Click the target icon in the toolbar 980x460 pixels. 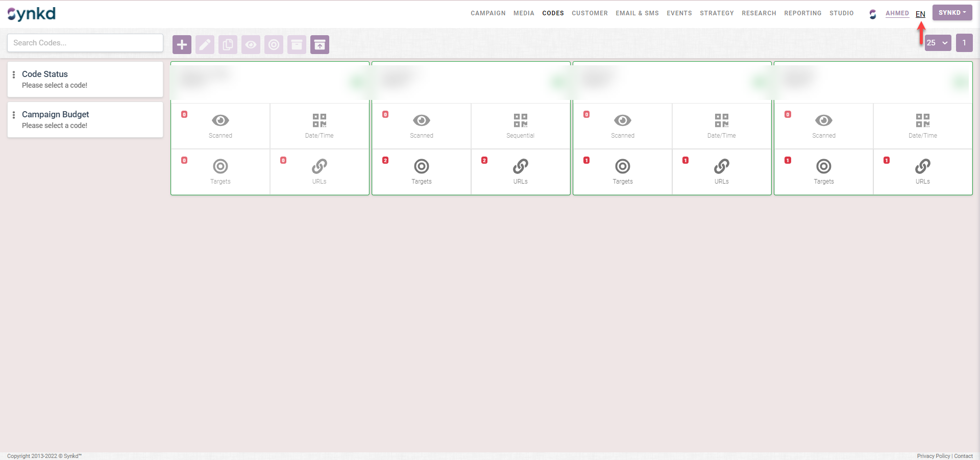(x=274, y=45)
